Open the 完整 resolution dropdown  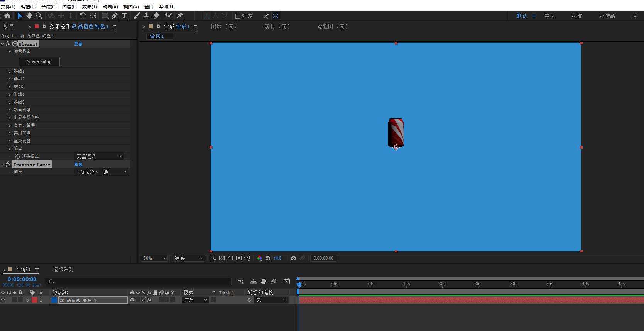tap(188, 258)
